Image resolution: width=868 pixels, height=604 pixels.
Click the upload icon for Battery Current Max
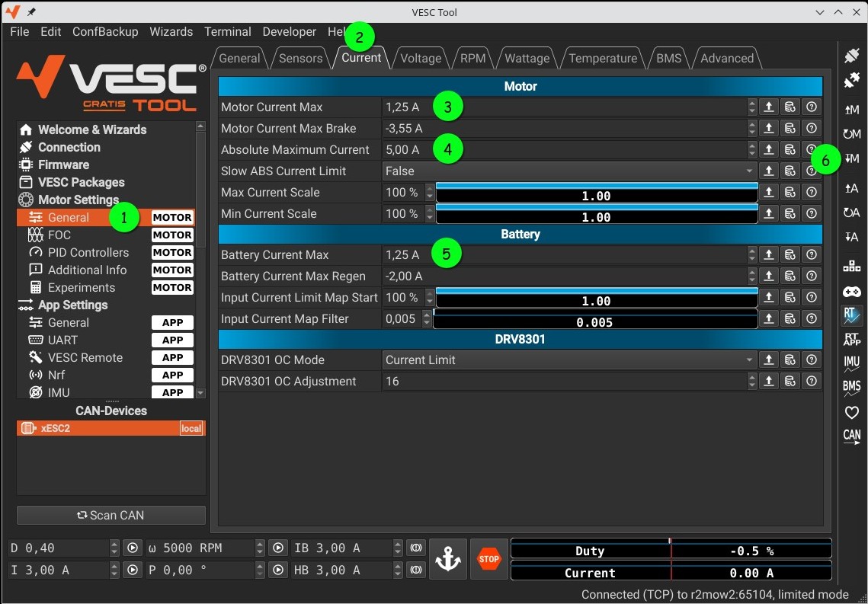click(x=769, y=255)
